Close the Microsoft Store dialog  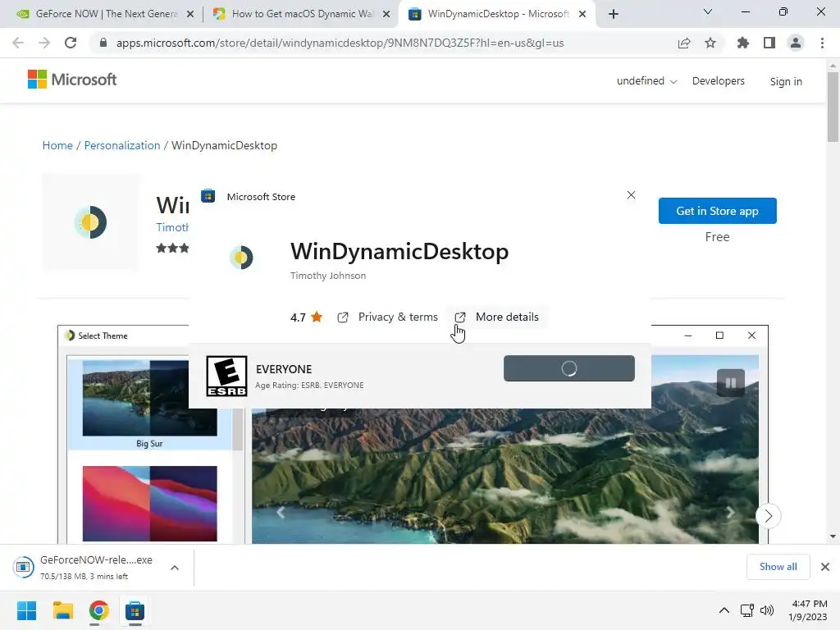pos(631,195)
